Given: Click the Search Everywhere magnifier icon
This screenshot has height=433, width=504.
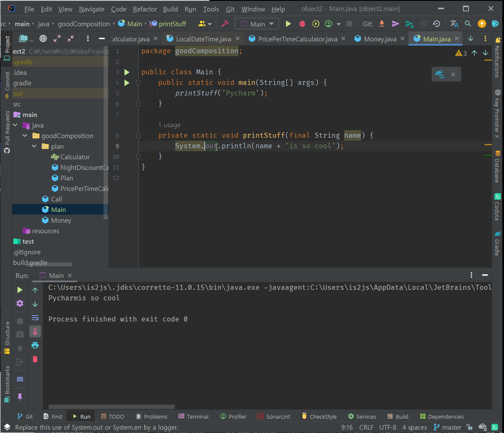Looking at the screenshot, I should [x=468, y=24].
